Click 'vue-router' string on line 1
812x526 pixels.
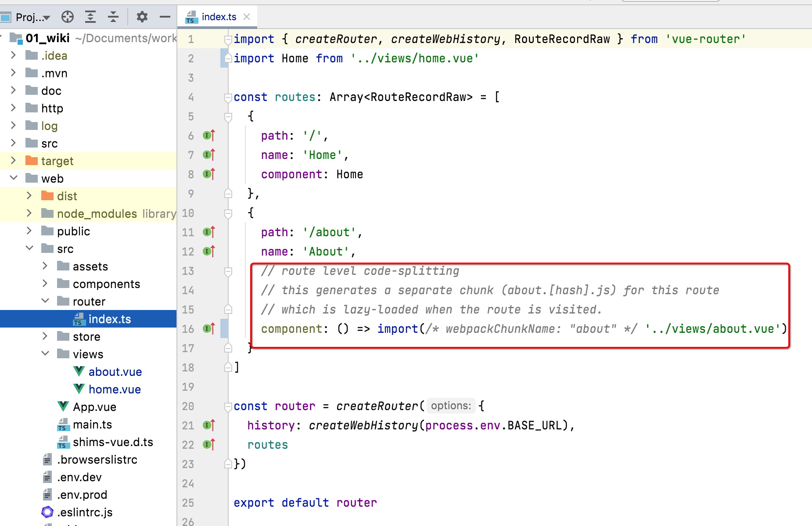[705, 39]
